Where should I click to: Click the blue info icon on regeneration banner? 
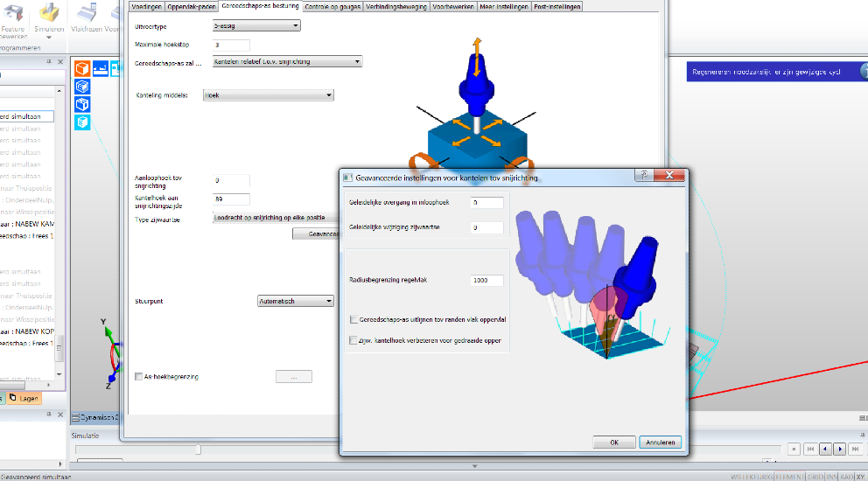[x=864, y=72]
